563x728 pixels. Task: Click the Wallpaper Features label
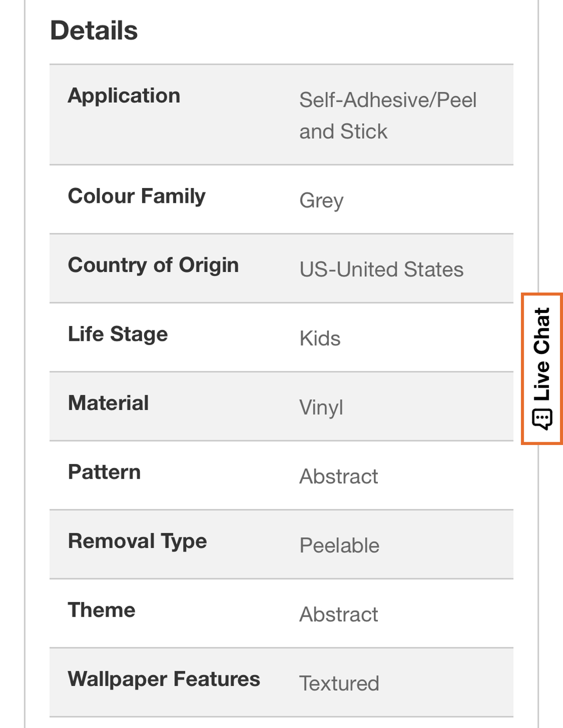pos(164,679)
